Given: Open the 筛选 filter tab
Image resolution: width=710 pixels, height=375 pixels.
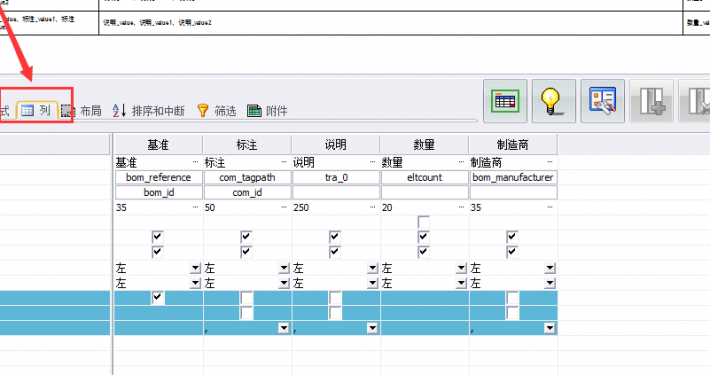Looking at the screenshot, I should pos(217,111).
